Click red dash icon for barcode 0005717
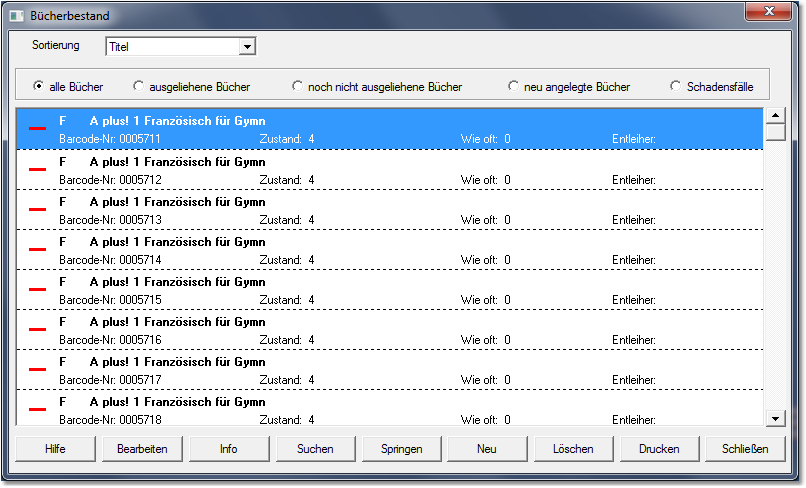The image size is (806, 488). point(37,370)
